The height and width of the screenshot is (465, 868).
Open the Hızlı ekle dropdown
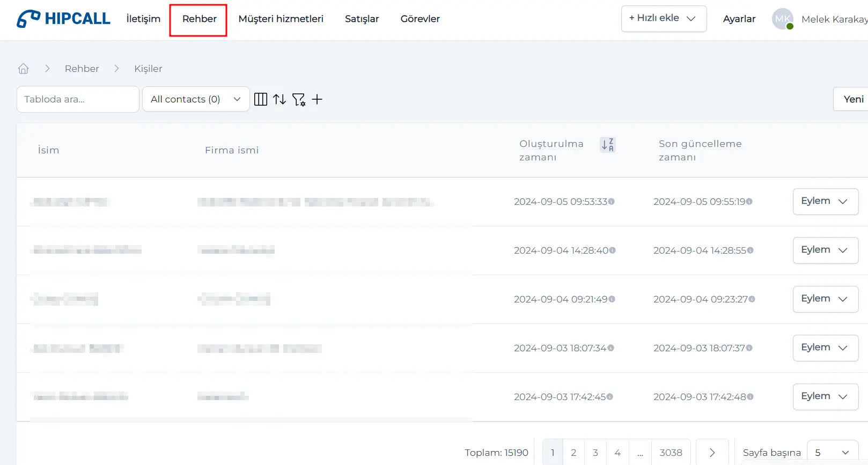pos(664,18)
